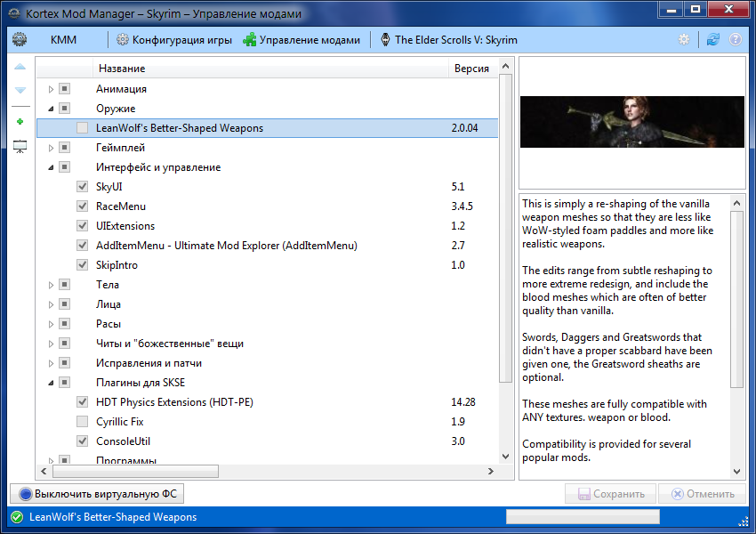Click the blue circle icon on virtual FS button
The image size is (756, 534).
(26, 494)
